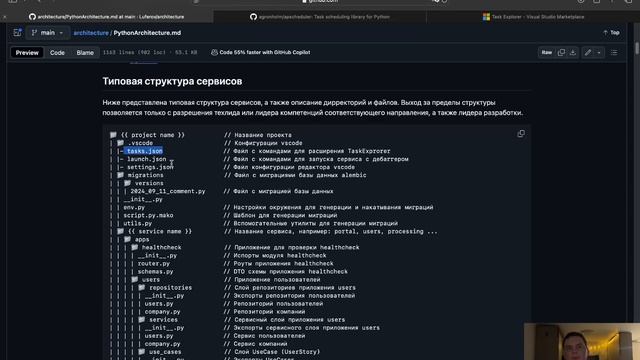This screenshot has height=360, width=640.
Task: Jump to Top of the file
Action: pyautogui.click(x=611, y=33)
